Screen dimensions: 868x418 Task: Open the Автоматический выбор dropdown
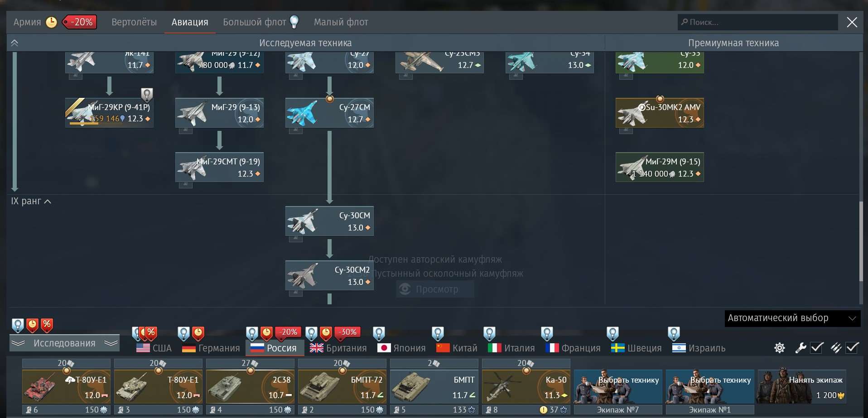coord(792,318)
